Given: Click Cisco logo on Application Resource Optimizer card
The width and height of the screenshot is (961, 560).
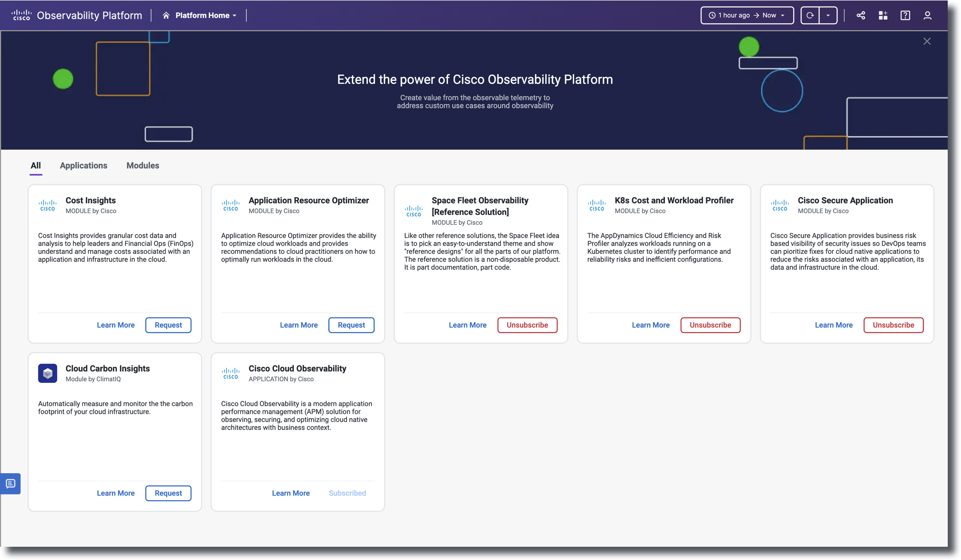Looking at the screenshot, I should (231, 205).
